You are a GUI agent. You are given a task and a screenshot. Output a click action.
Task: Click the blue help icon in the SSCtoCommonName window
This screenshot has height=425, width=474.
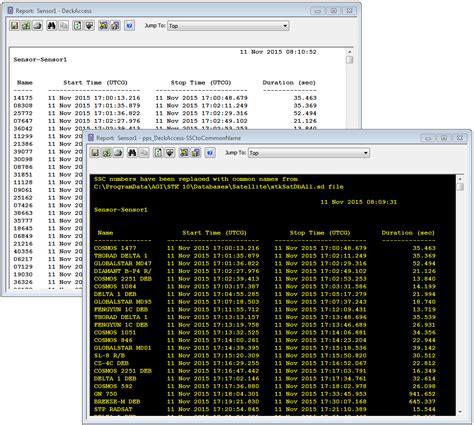[210, 153]
